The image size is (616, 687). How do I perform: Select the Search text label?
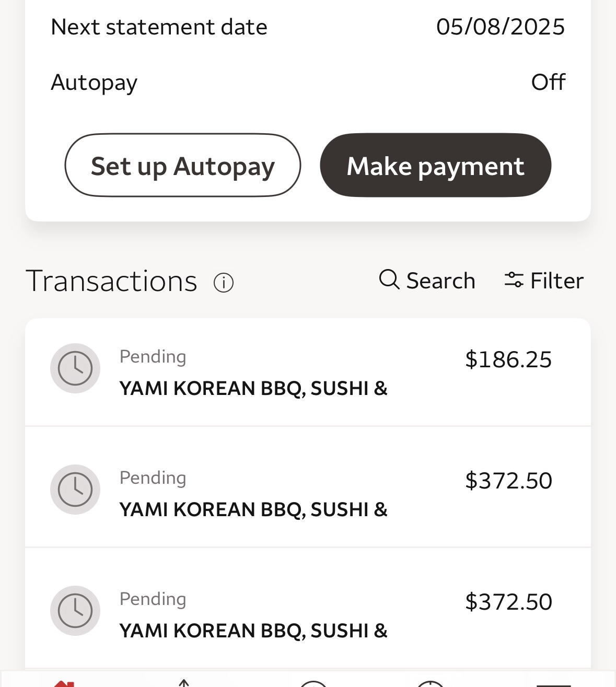click(440, 281)
